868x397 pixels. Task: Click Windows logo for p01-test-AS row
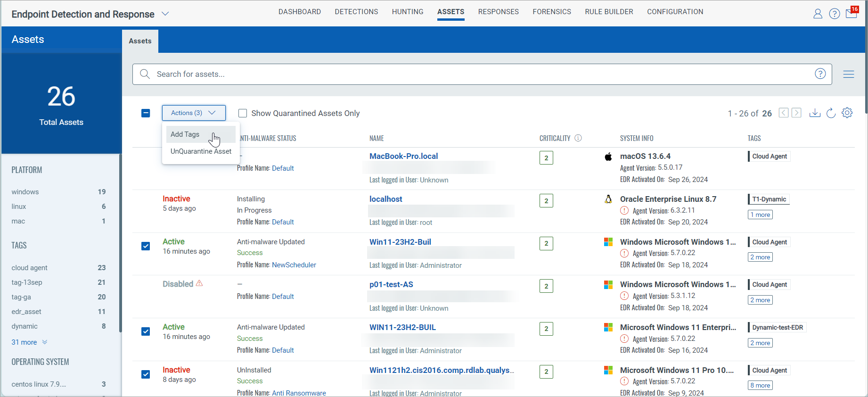tap(608, 285)
